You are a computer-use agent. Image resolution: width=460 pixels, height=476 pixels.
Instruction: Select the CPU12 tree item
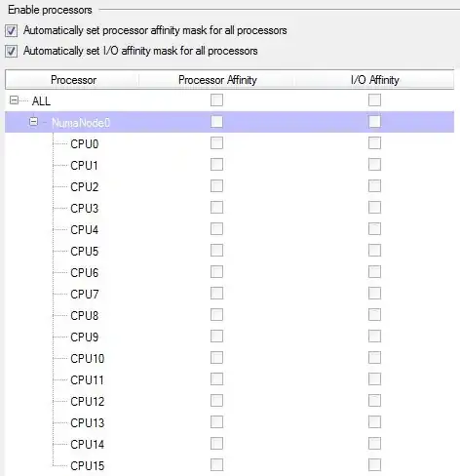pos(88,402)
